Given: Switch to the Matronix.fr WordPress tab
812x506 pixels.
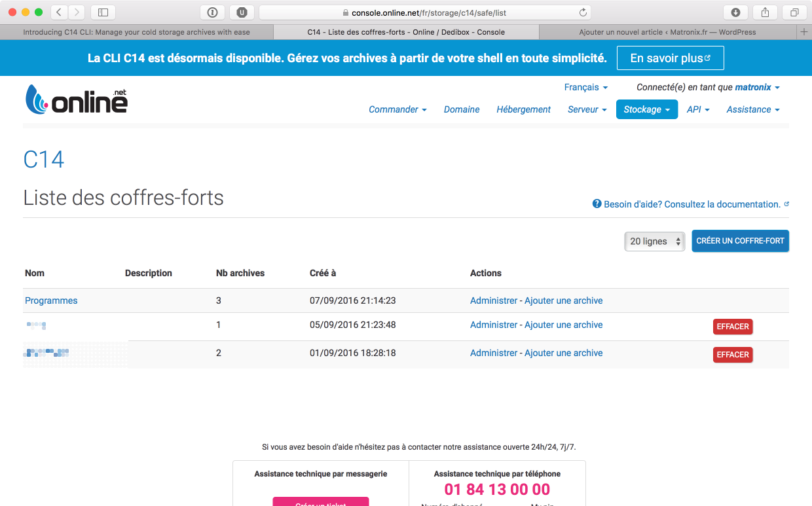Looking at the screenshot, I should [667, 31].
